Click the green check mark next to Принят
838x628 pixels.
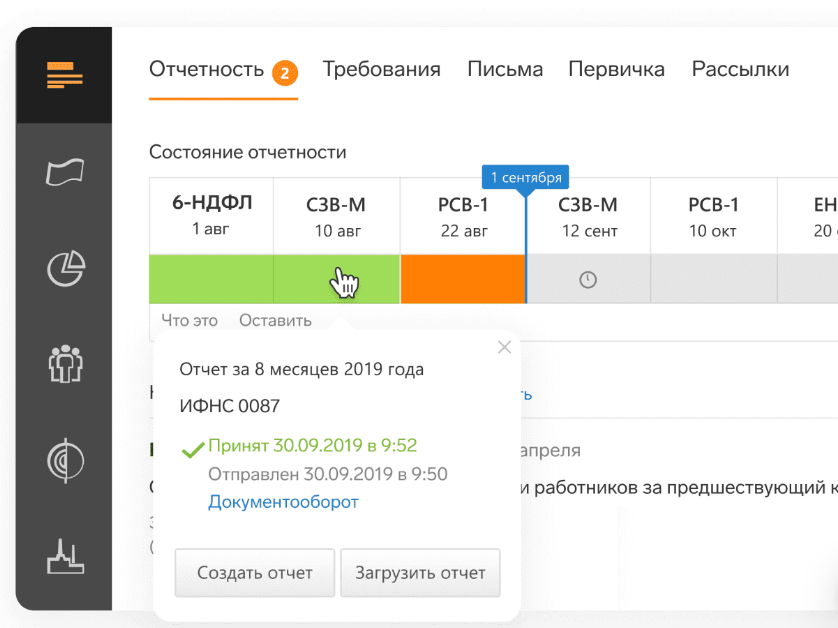tap(192, 448)
